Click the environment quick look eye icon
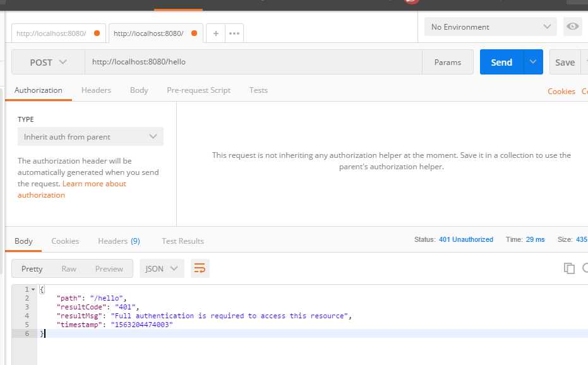The image size is (588, 365). point(572,27)
